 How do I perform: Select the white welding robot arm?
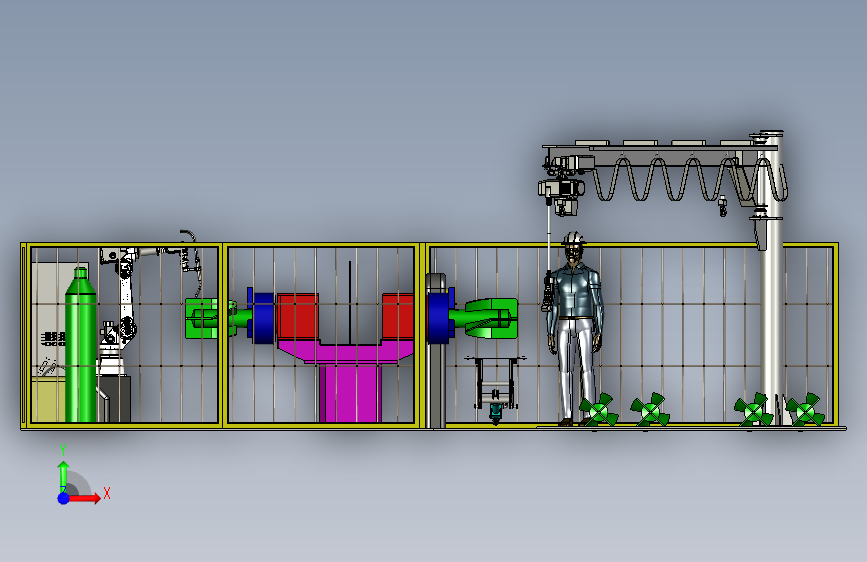[126, 301]
